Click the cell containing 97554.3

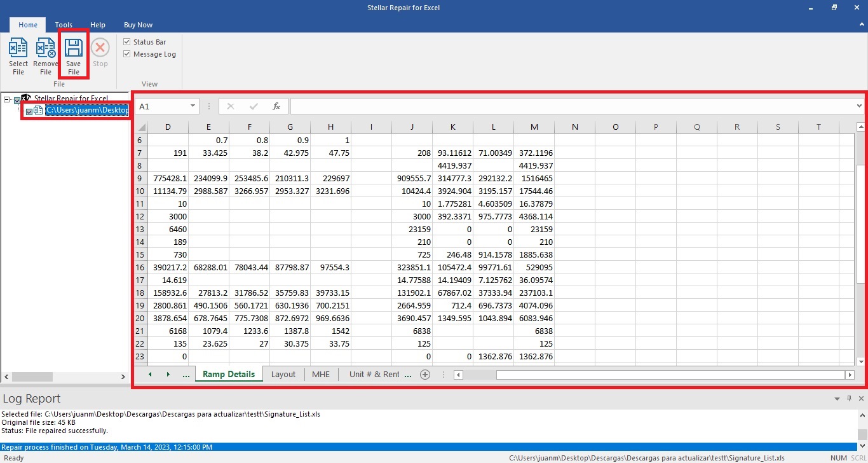coord(330,267)
